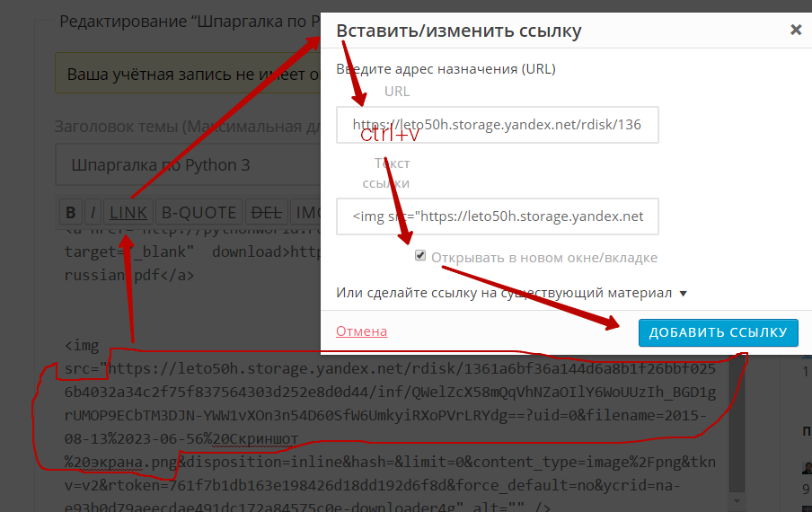Click 'russian.pdf</a>' text in the editor
The image size is (812, 512).
(x=129, y=275)
